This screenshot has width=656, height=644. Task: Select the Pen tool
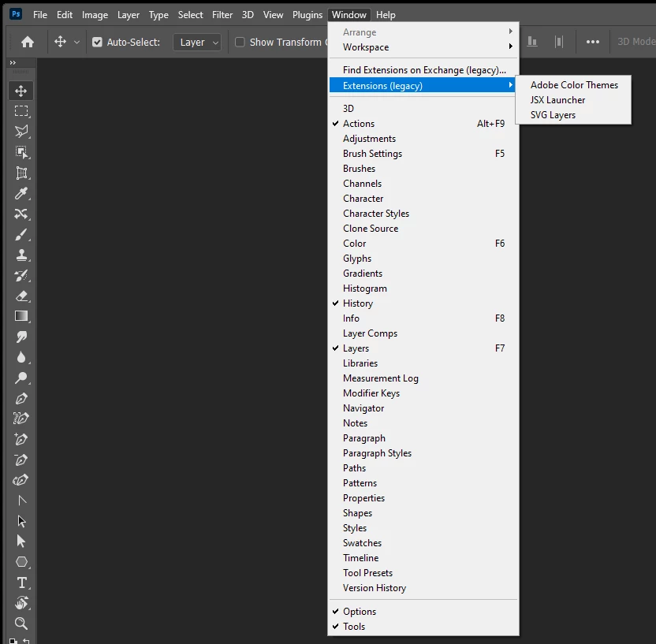[21, 398]
